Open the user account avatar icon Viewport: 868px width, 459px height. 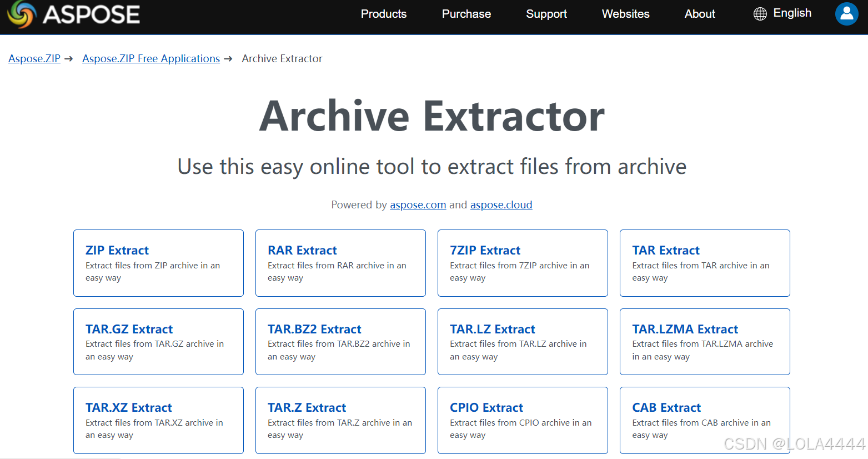[846, 14]
